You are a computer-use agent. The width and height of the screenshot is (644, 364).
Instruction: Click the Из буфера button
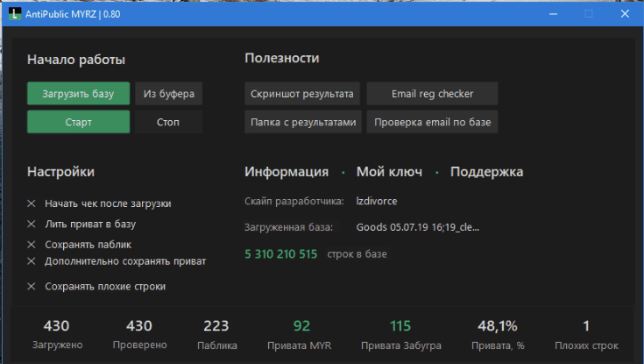(168, 93)
